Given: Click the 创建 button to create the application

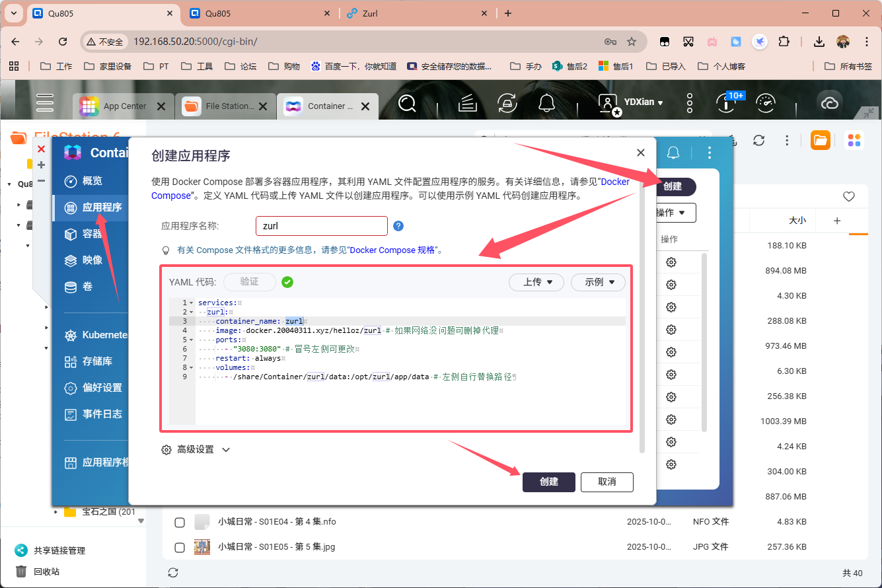Looking at the screenshot, I should 549,482.
